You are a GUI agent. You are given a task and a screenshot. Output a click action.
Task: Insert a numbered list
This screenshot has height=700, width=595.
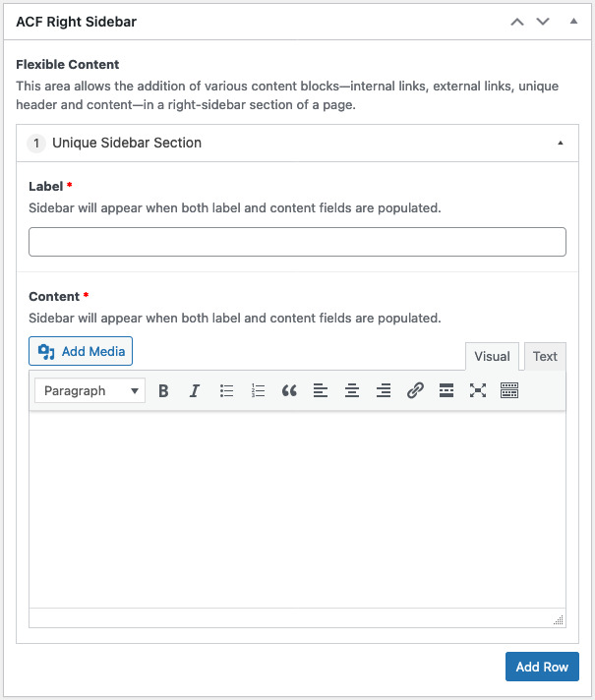click(258, 390)
